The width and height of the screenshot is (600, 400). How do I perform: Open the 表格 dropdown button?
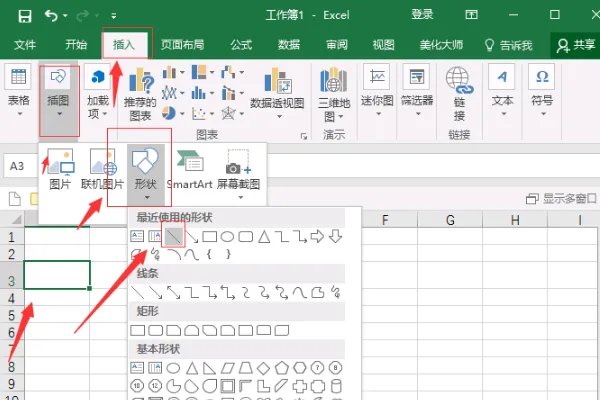[18, 92]
